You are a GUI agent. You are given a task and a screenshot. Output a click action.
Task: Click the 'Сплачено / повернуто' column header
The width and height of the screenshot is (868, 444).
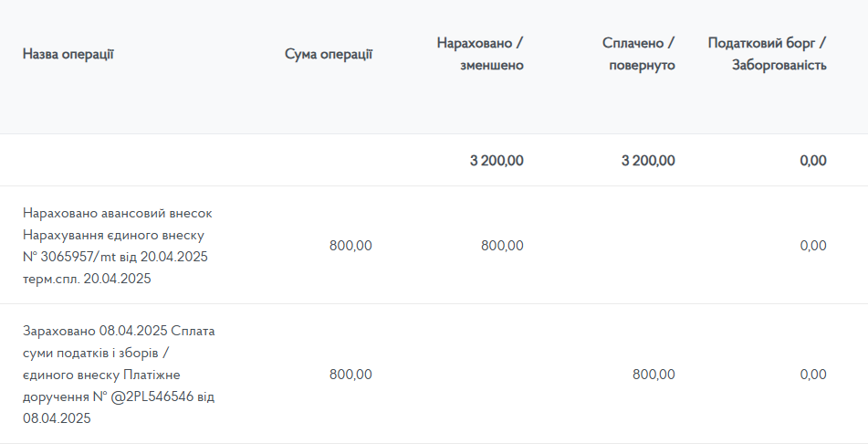pos(638,54)
